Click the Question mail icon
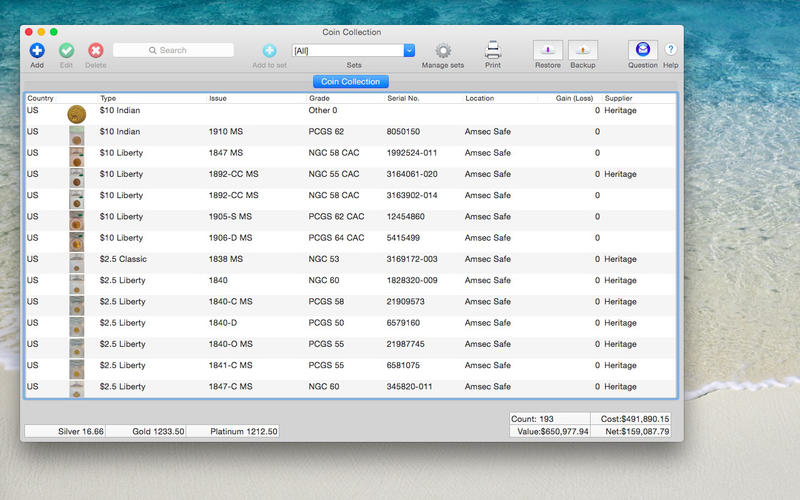The width and height of the screenshot is (800, 500). [x=643, y=49]
